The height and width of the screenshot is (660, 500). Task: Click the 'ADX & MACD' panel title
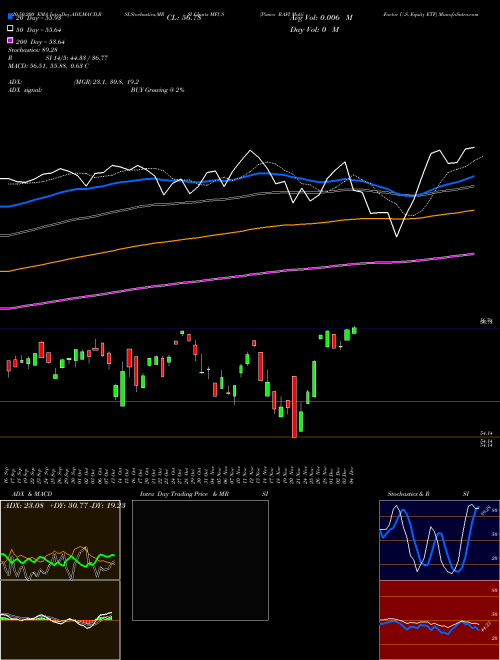[x=32, y=494]
